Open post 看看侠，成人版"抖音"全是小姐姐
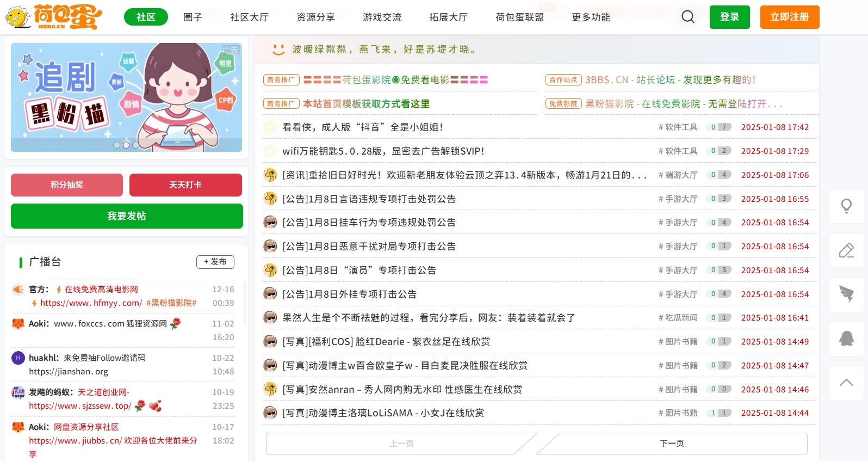 coord(363,127)
